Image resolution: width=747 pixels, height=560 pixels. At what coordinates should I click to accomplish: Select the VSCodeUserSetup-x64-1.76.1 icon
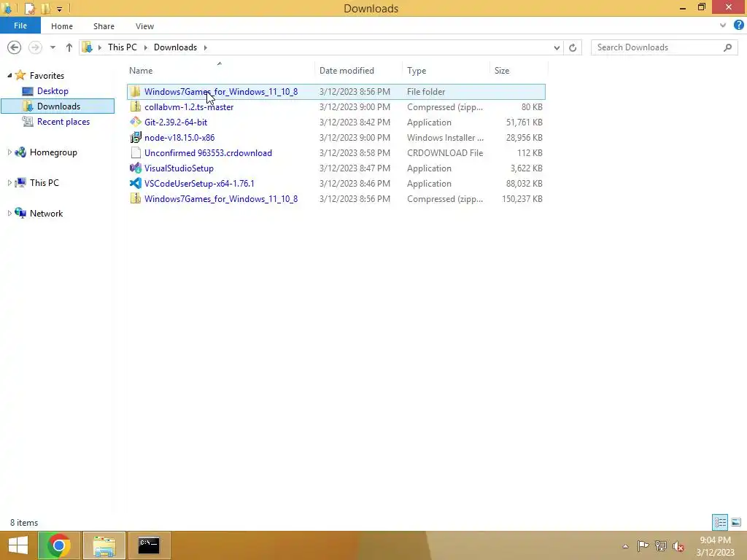(x=135, y=183)
